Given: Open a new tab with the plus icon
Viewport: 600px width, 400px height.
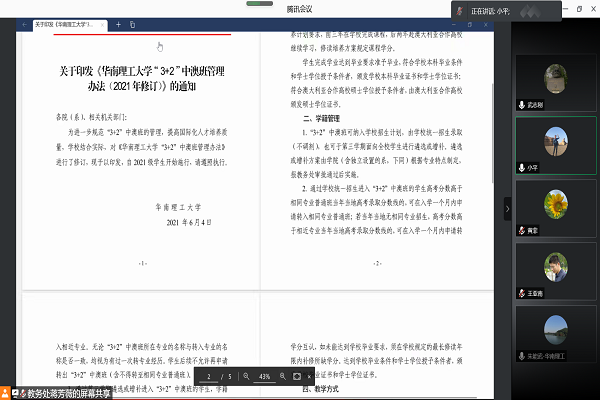Looking at the screenshot, I should 118,24.
